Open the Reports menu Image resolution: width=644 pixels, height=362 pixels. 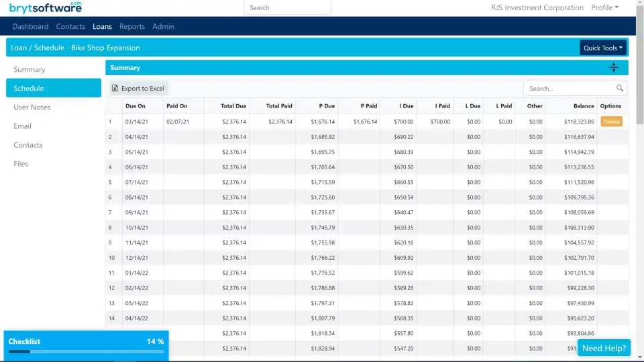point(132,26)
